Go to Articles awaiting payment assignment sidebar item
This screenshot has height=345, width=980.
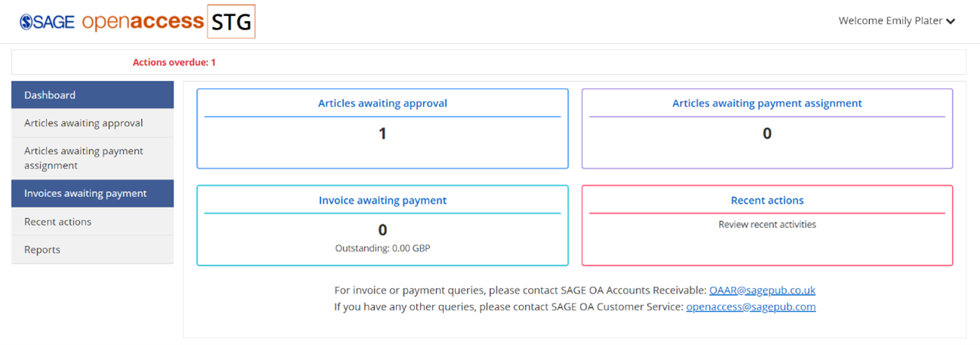pyautogui.click(x=93, y=158)
